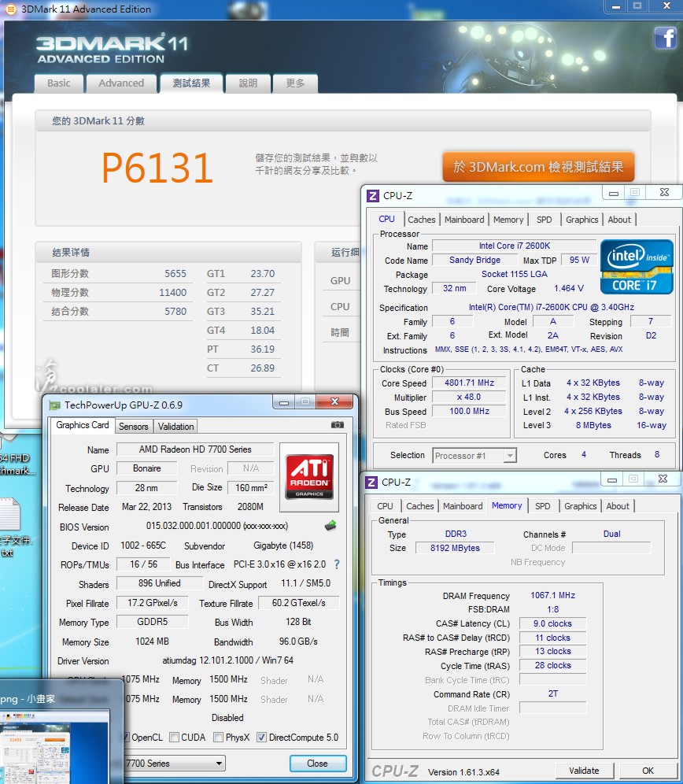Open Graphics tab in the lower CPU-Z window
The image size is (683, 784).
tap(581, 506)
